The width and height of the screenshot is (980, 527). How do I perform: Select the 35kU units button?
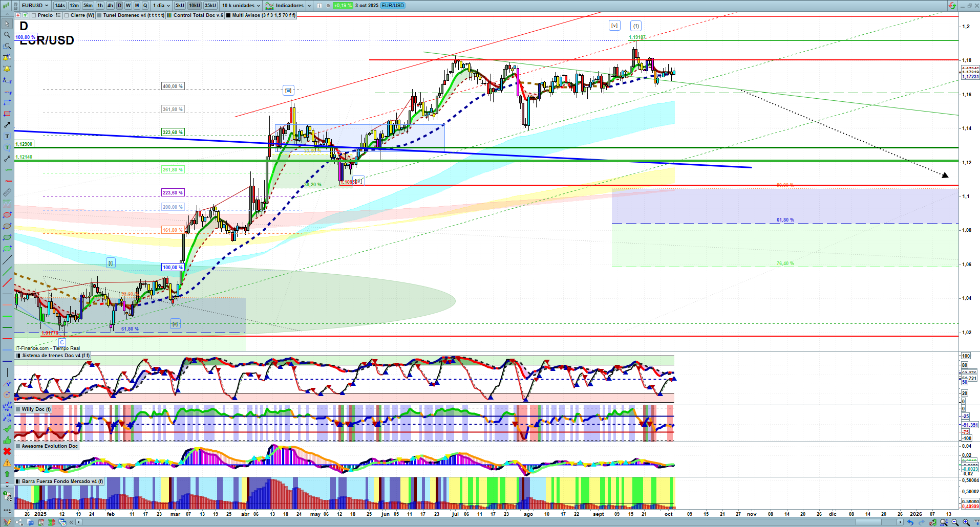(x=210, y=6)
